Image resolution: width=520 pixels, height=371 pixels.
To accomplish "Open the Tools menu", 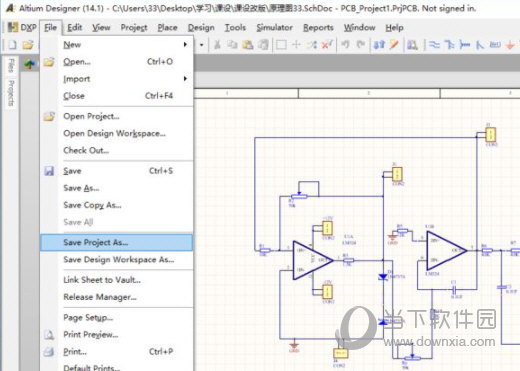I will [x=235, y=27].
